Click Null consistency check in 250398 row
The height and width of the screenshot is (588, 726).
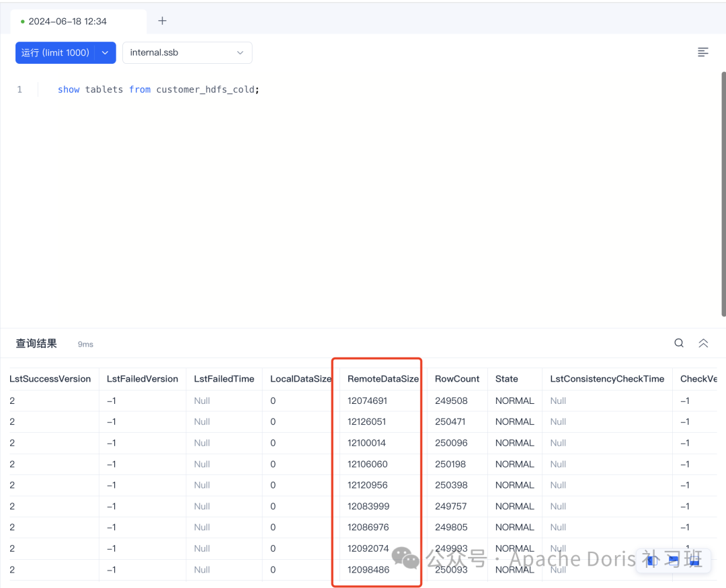pos(558,485)
